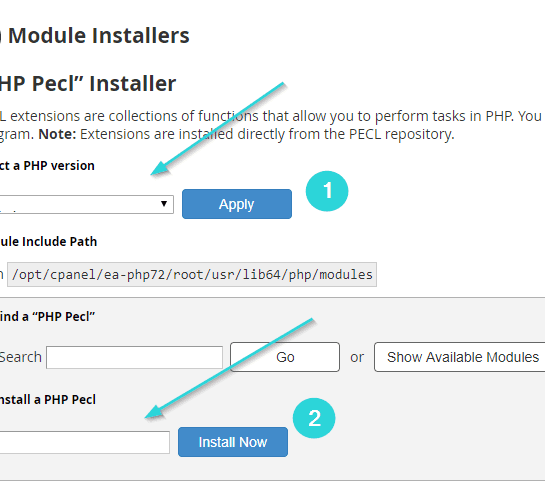Select the ea-php72 module include path box
The image size is (545, 491).
(192, 275)
